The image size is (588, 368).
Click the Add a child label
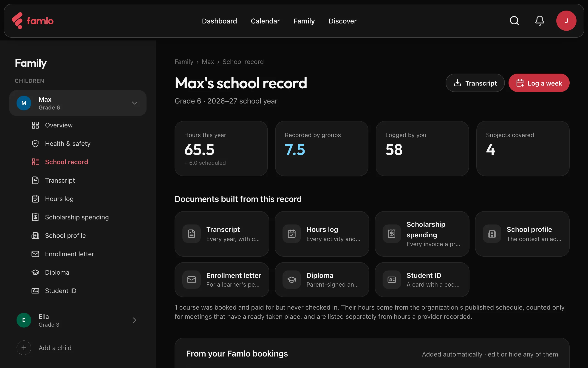(55, 348)
